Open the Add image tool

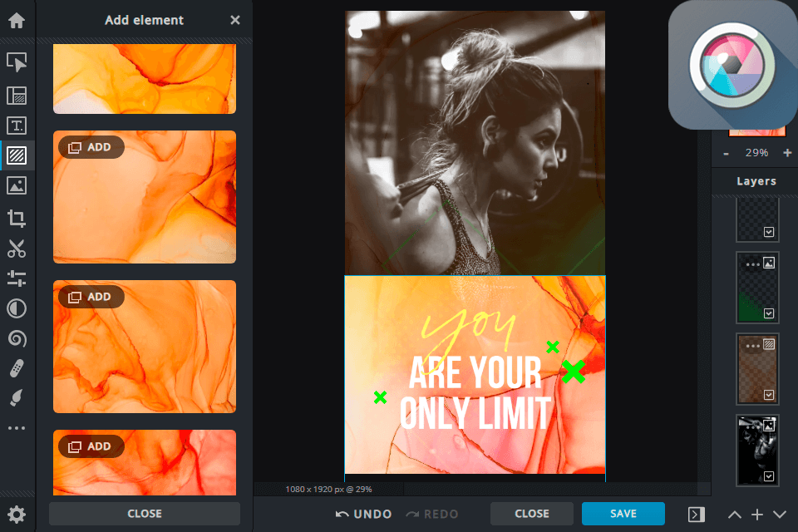(x=17, y=185)
